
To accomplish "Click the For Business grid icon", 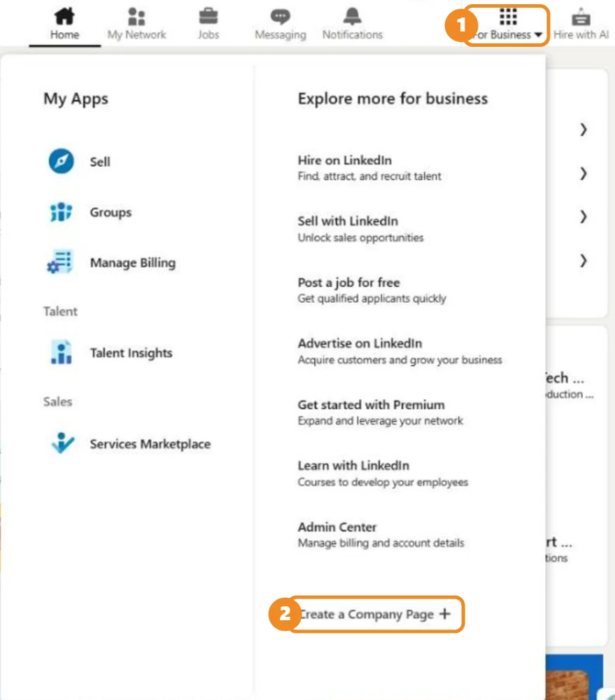I will click(508, 17).
